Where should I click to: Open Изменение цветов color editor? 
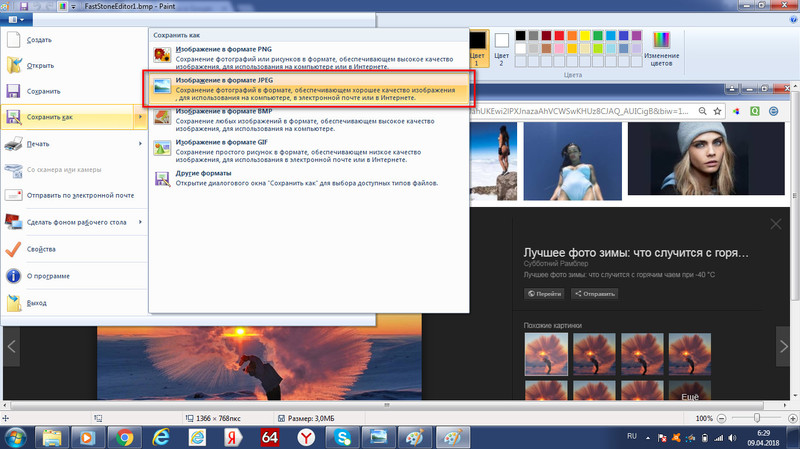coord(661,48)
